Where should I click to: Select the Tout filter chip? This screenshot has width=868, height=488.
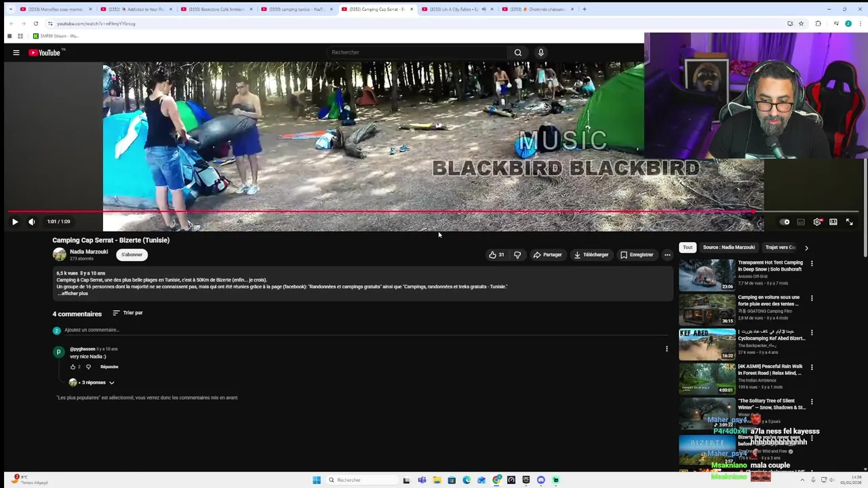[688, 247]
